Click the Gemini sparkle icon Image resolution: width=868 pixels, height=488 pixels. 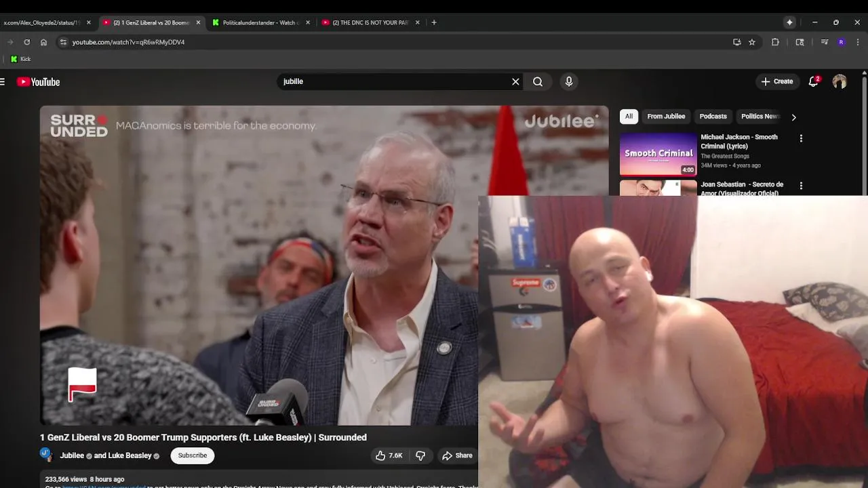[x=789, y=22]
